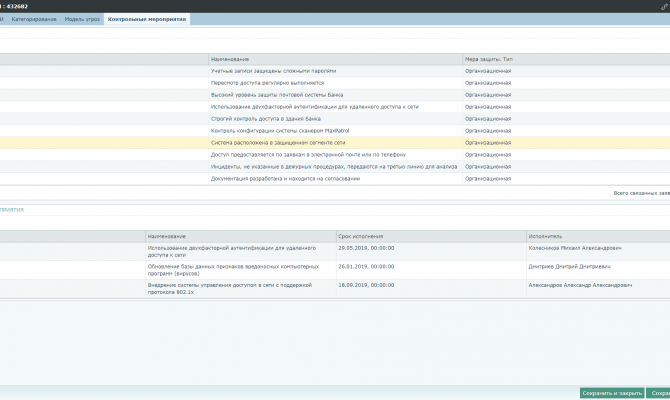
Task: Click the date 26.01.2019, 00:00:00
Action: tap(366, 267)
